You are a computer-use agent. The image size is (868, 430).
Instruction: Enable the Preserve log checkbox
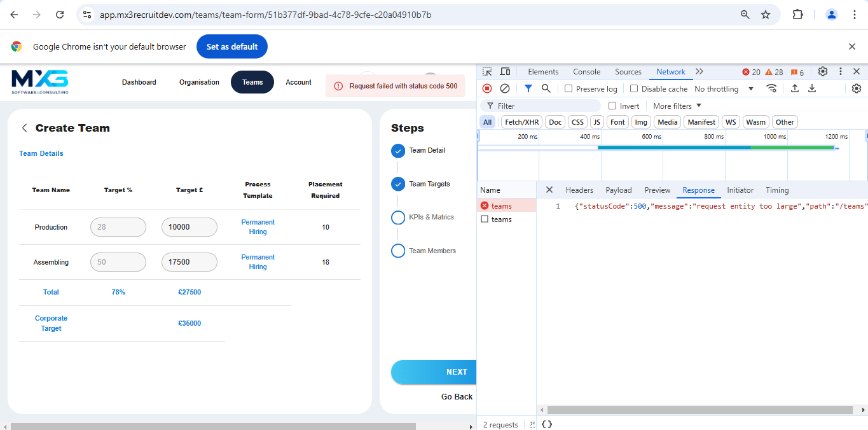click(x=568, y=89)
